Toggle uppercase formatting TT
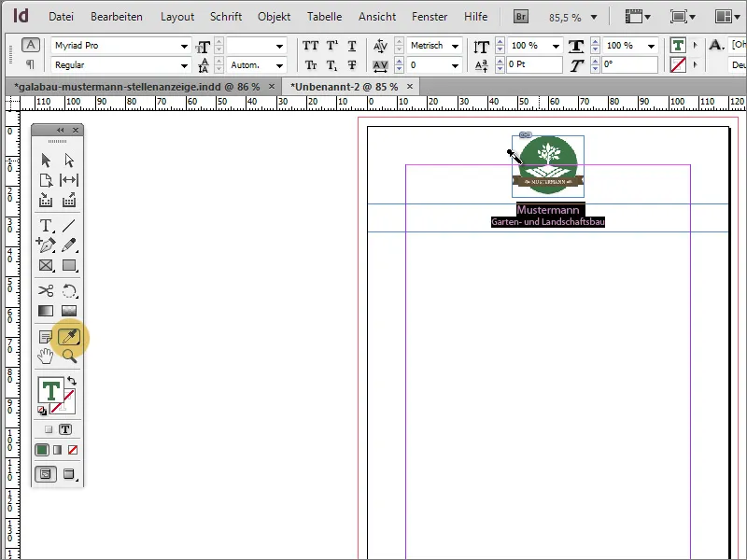747x560 pixels. point(310,45)
